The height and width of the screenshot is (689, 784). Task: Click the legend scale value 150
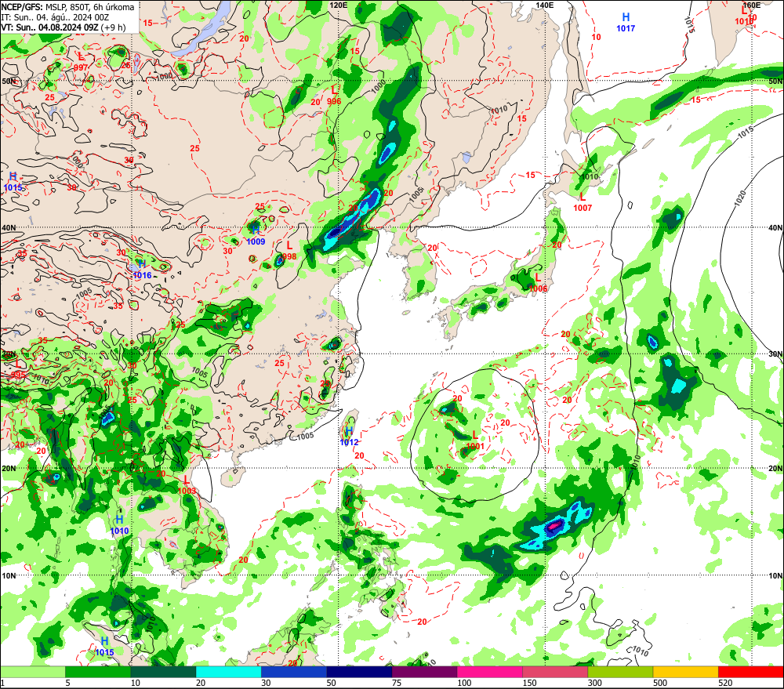coord(529,683)
